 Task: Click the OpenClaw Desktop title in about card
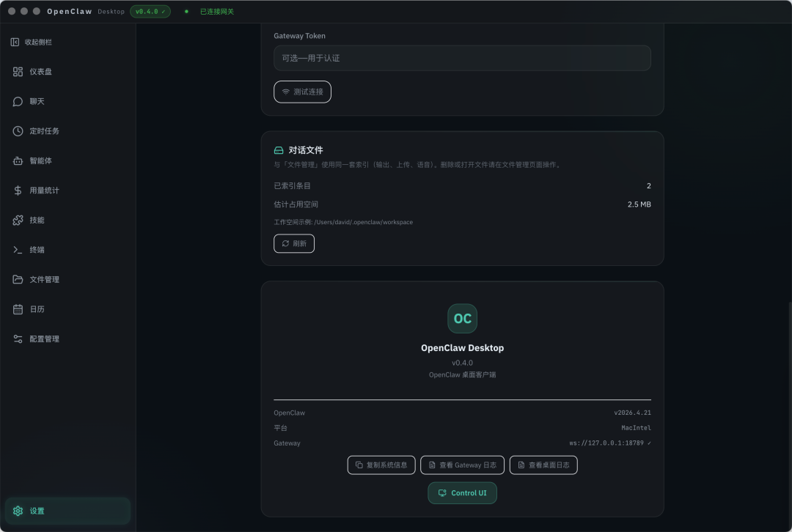click(462, 348)
